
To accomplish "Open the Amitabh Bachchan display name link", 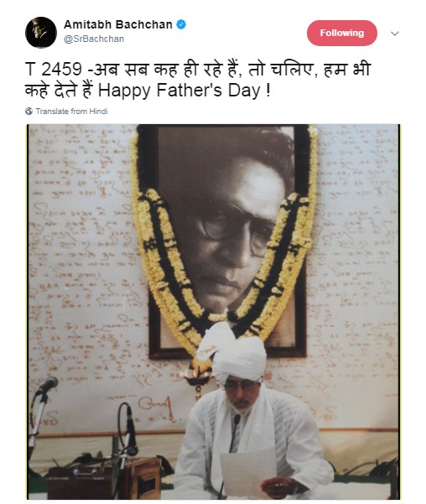I will [118, 24].
